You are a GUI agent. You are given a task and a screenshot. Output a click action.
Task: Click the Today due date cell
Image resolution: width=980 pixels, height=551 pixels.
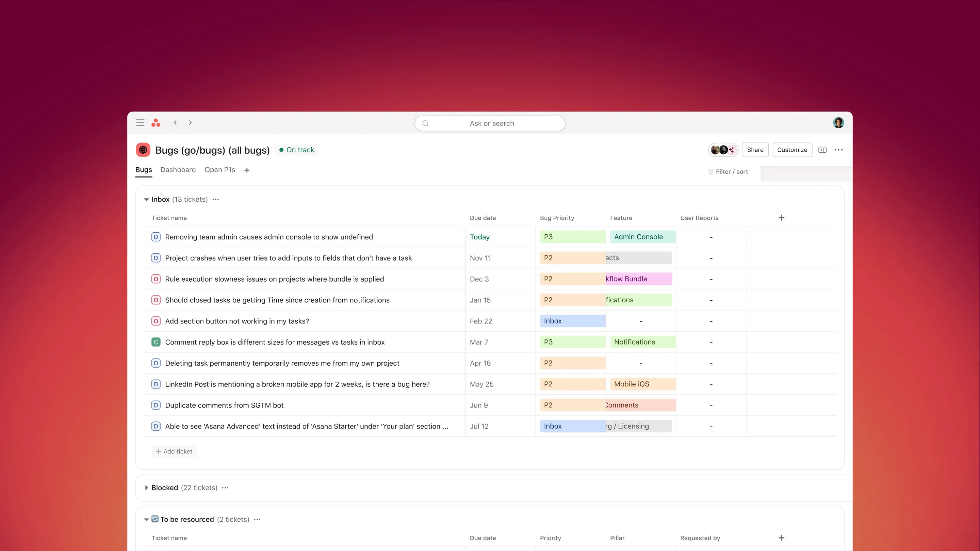tap(500, 237)
